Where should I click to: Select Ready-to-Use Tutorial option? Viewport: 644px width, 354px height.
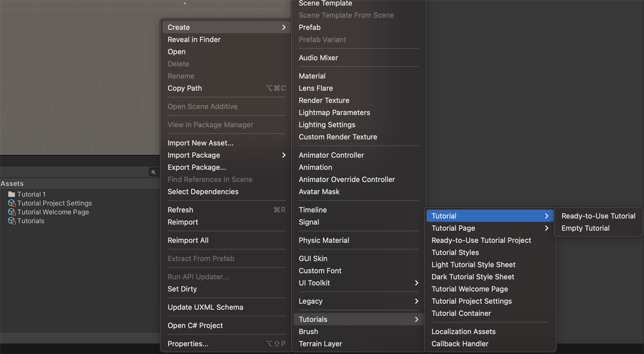point(598,216)
